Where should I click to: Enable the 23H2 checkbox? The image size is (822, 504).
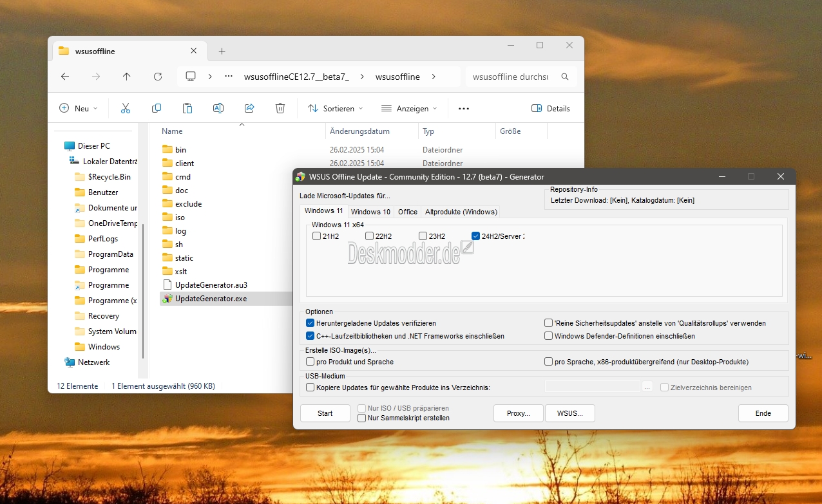pyautogui.click(x=423, y=236)
